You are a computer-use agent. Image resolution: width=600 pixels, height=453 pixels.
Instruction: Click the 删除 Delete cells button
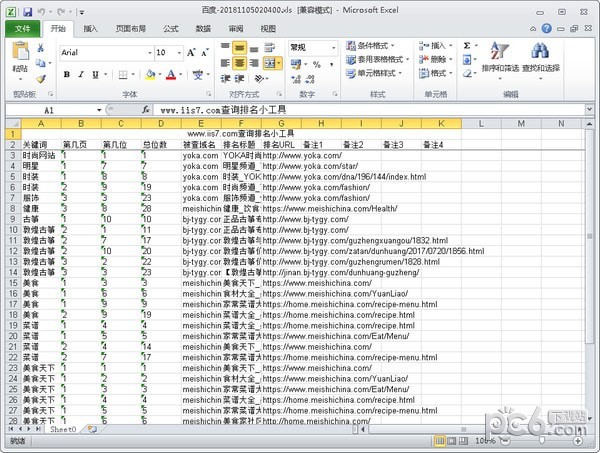[x=435, y=59]
